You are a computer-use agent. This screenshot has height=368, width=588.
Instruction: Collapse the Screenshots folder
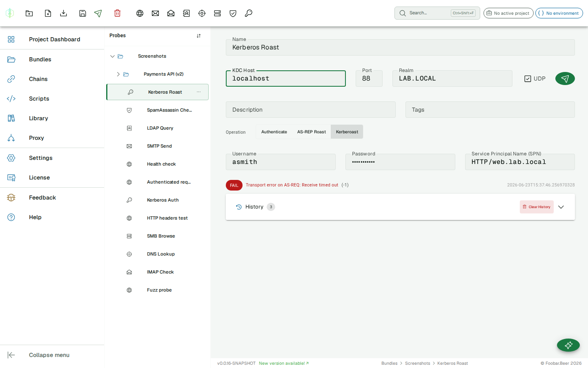[x=112, y=56]
